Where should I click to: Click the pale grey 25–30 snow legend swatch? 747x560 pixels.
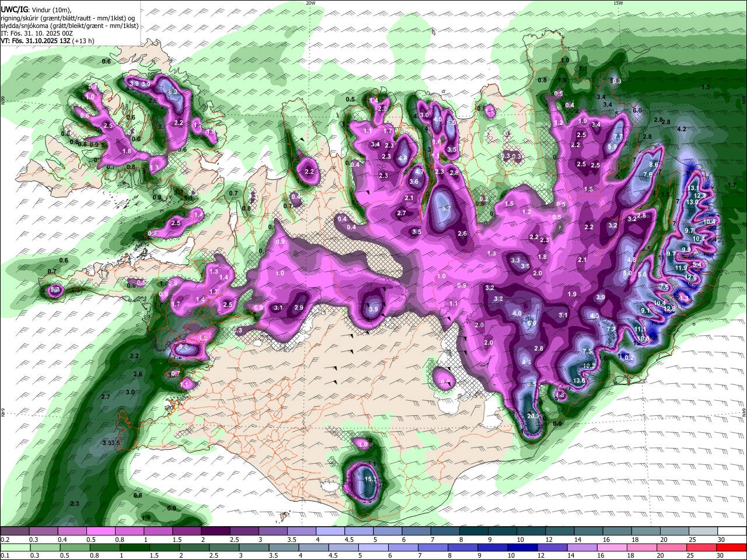[704, 531]
